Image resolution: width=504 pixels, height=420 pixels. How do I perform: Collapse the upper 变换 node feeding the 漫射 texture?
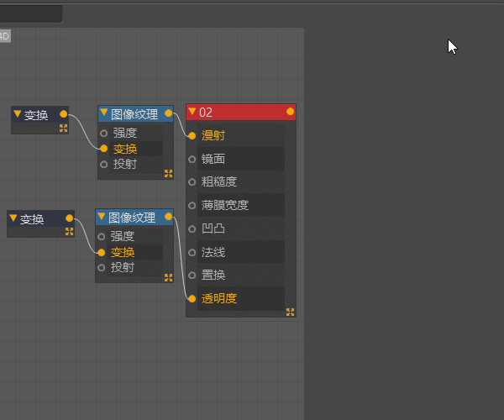click(18, 113)
